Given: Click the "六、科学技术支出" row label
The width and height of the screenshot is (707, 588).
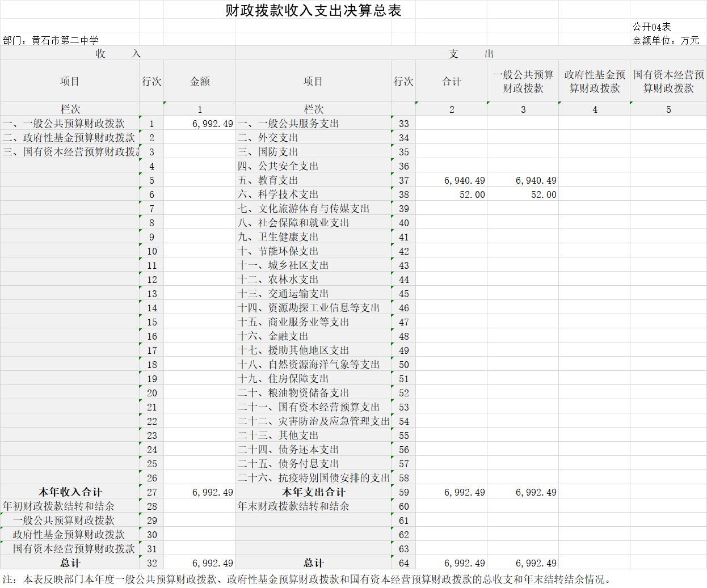Looking at the screenshot, I should tap(278, 194).
